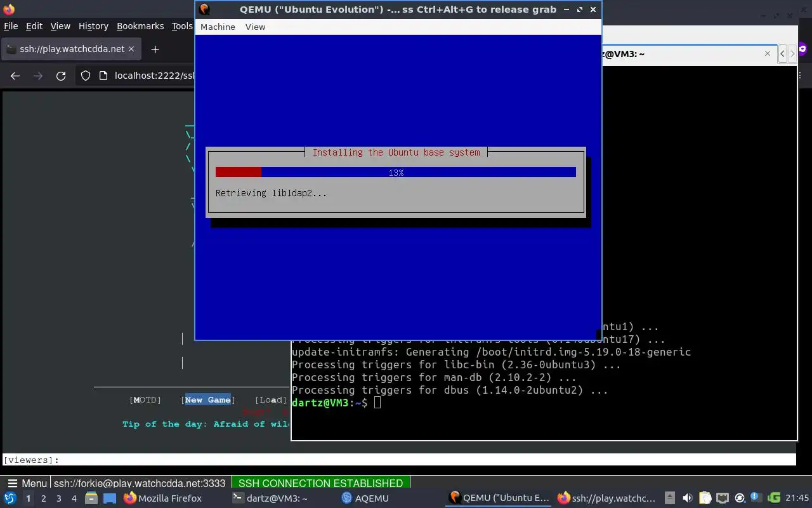Click the tracking protection shield icon
812x508 pixels.
(x=86, y=76)
